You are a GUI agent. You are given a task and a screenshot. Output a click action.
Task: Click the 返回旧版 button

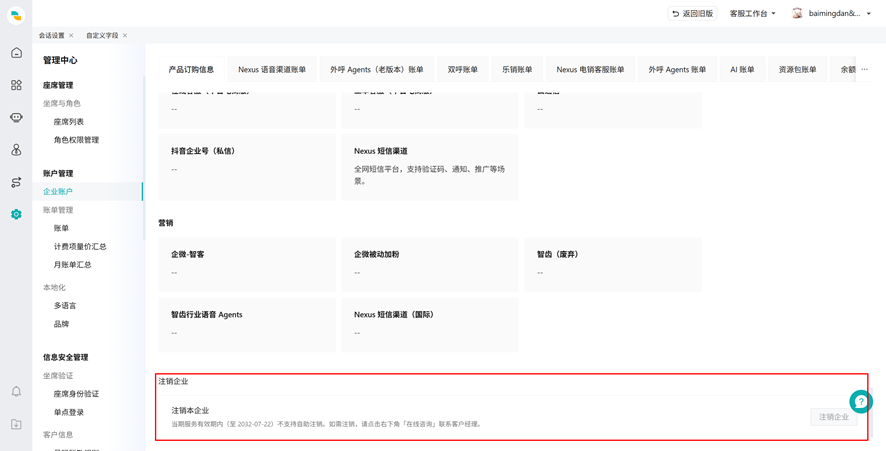coord(692,14)
